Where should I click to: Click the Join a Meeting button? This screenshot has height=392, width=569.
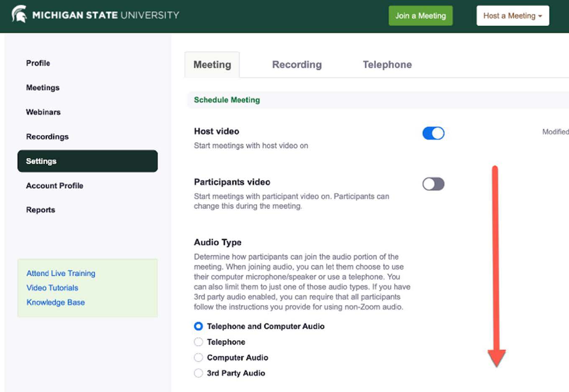pos(420,15)
